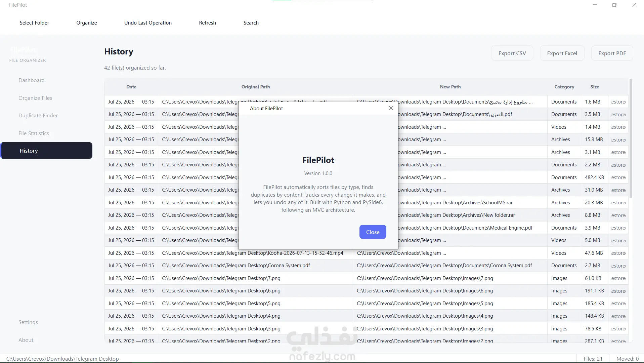Select the Images\4.png new path cell
Image resolution: width=644 pixels, height=363 pixels.
click(450, 316)
